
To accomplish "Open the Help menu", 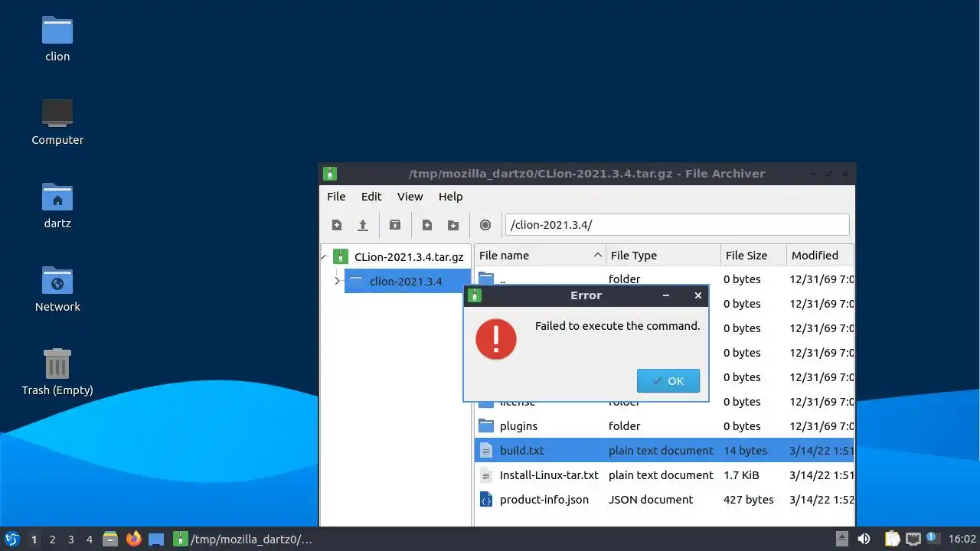I will [451, 197].
